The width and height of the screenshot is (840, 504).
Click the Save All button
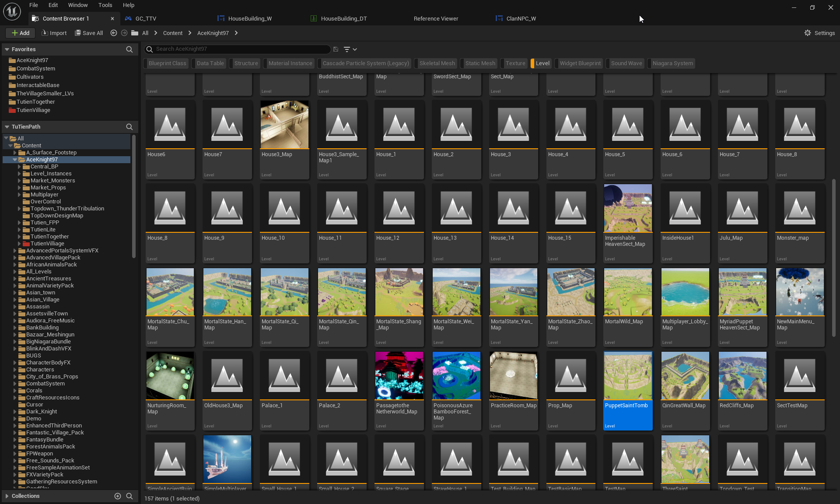click(x=89, y=33)
